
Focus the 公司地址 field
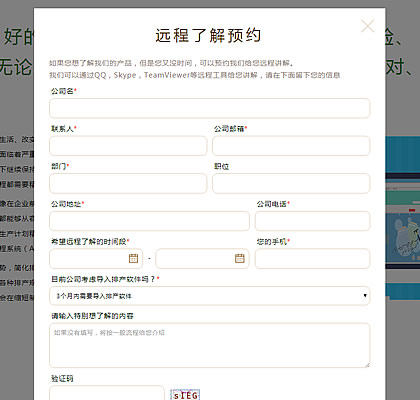(149, 221)
